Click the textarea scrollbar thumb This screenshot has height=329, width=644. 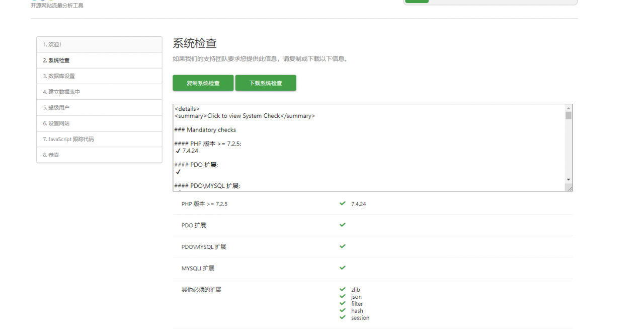(x=569, y=115)
